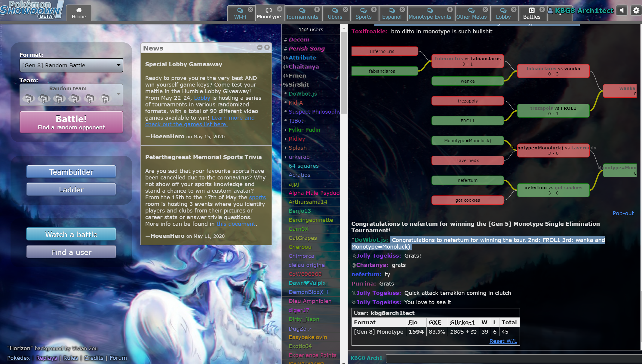
Task: Close the Other Metas room tab
Action: tap(485, 9)
